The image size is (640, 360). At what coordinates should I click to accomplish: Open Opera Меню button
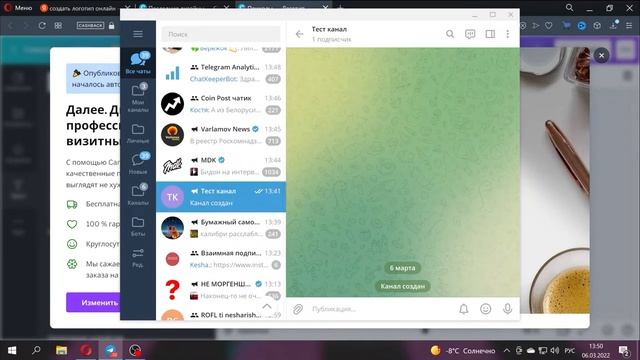pyautogui.click(x=18, y=8)
